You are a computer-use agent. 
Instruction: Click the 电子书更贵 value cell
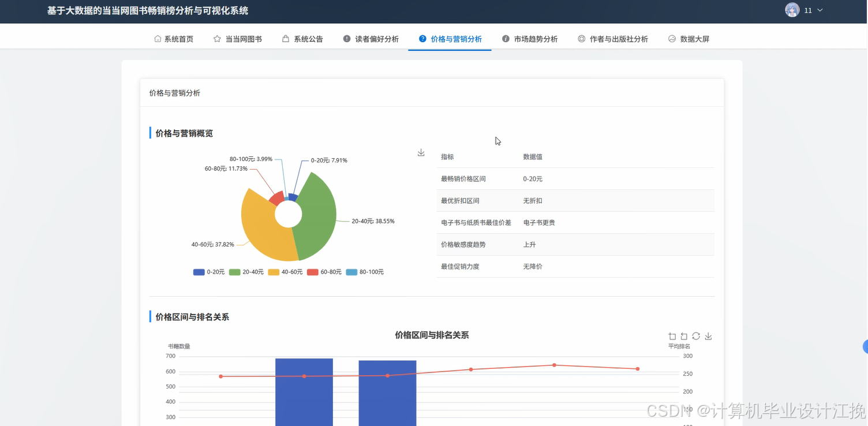click(x=539, y=223)
